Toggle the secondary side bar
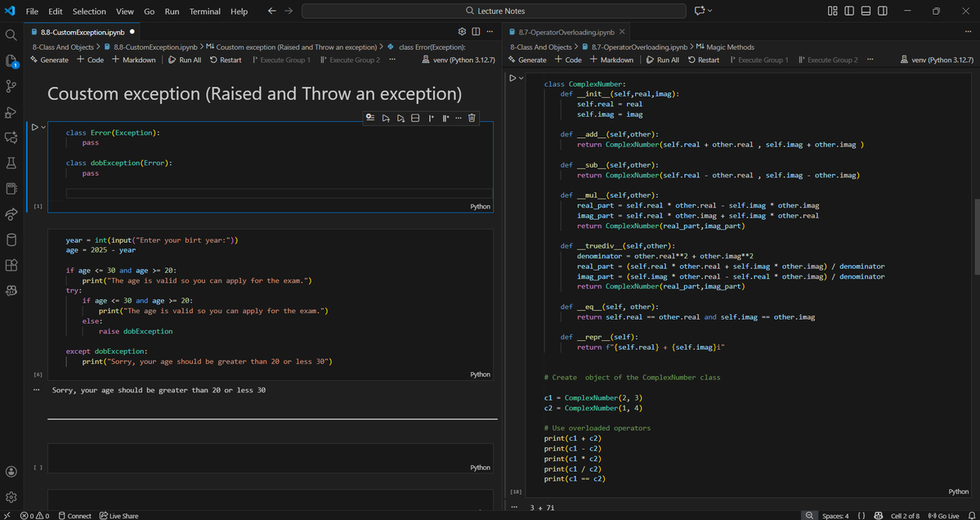The image size is (980, 520). click(882, 11)
